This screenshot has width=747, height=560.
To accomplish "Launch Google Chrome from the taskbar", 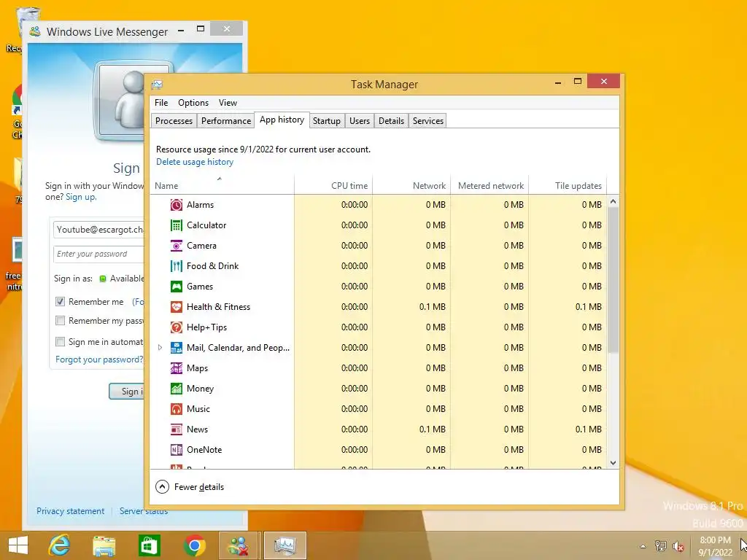I will [x=194, y=545].
